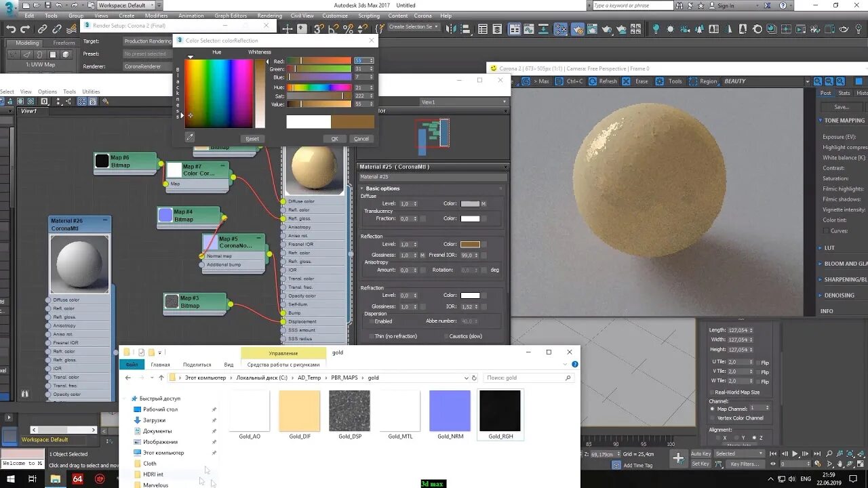The width and height of the screenshot is (868, 488).
Task: Open the Вид tab in File Explorer
Action: (229, 365)
